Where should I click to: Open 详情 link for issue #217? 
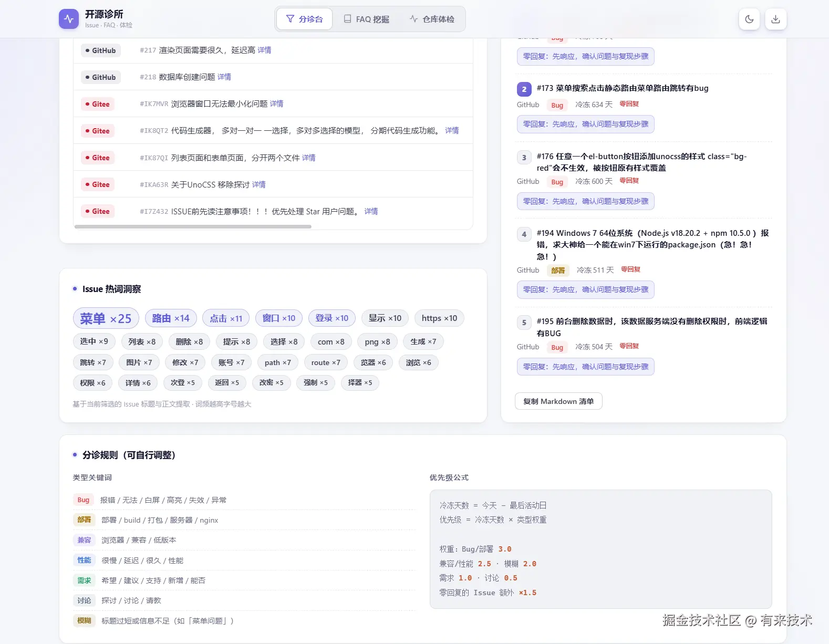(x=265, y=50)
